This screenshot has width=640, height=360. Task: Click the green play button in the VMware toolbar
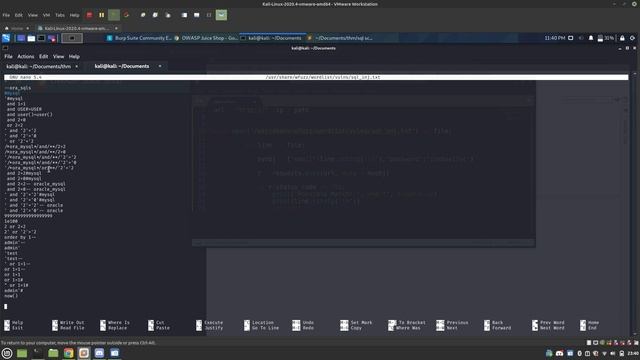114,15
